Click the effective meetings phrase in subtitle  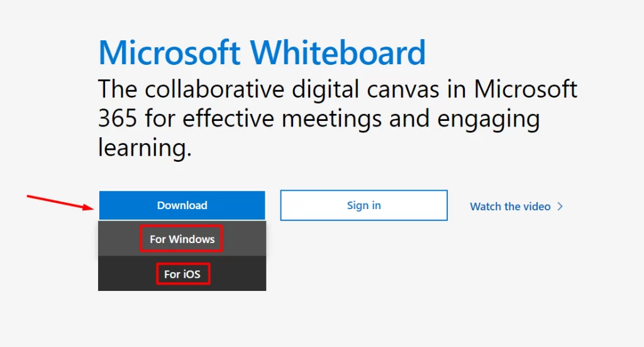pos(282,118)
